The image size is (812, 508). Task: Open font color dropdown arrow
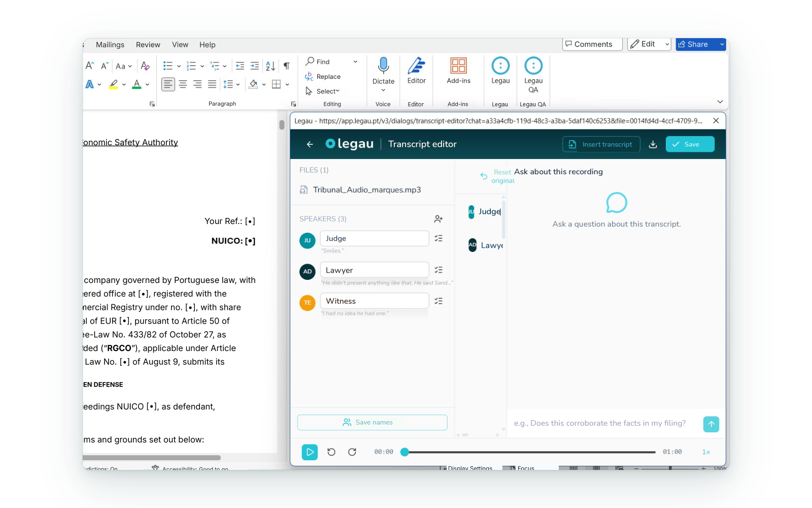point(147,85)
